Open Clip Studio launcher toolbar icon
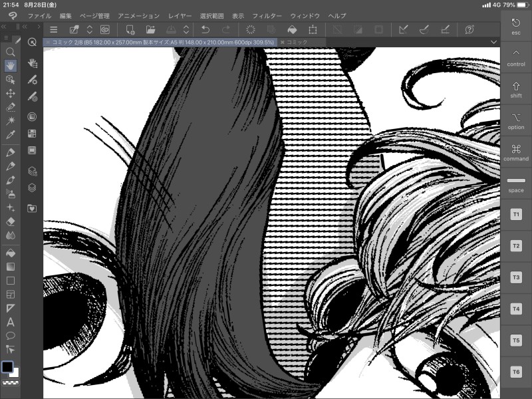 click(105, 29)
